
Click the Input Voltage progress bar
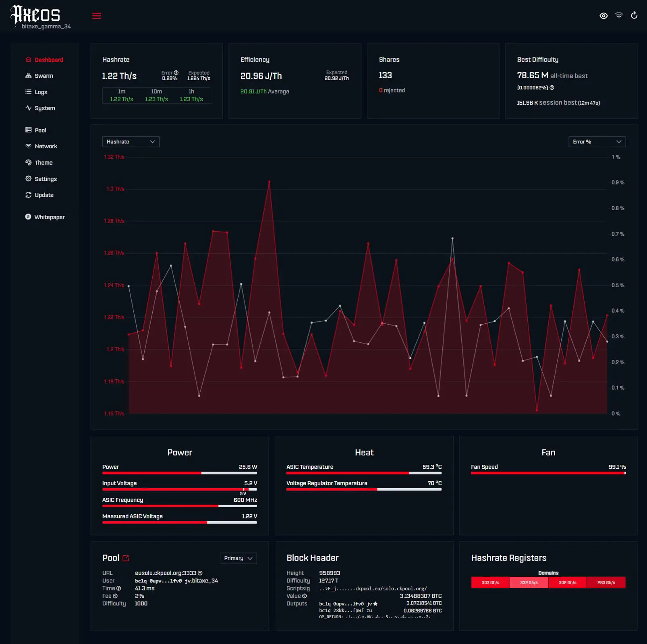click(180, 489)
